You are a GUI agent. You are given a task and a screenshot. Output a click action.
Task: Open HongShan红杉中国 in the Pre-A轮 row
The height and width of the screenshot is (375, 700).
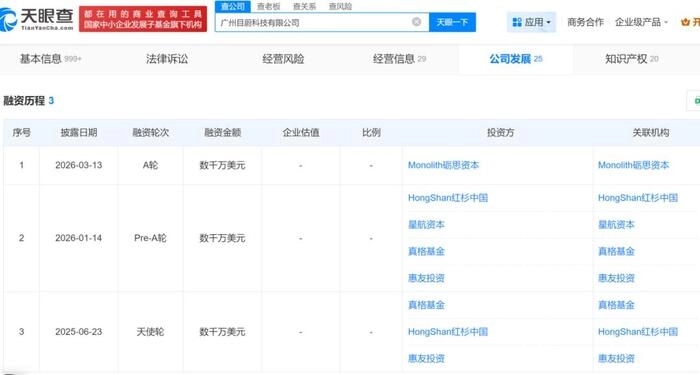(448, 198)
